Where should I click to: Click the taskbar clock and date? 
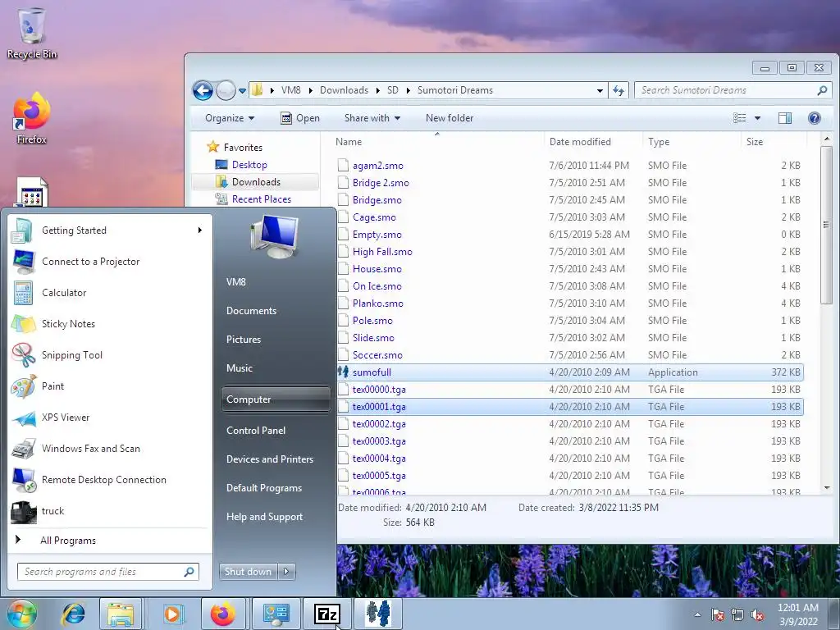point(798,614)
